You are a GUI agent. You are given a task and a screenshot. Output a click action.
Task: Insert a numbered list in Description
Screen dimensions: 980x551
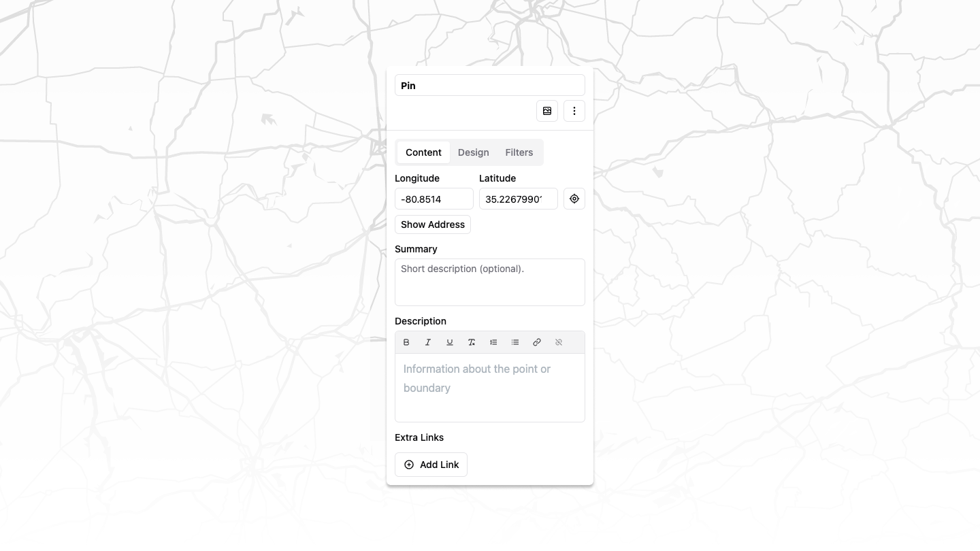tap(493, 342)
